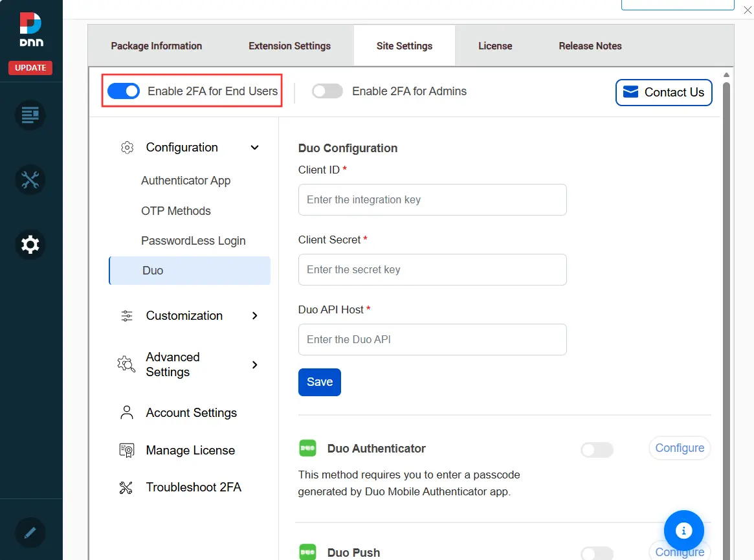Click the Customization sliders icon
Screen dimensions: 754x560
pyautogui.click(x=127, y=315)
